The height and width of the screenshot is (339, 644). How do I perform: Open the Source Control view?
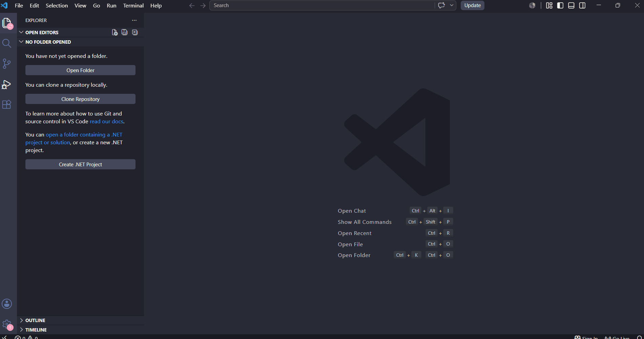tap(7, 64)
